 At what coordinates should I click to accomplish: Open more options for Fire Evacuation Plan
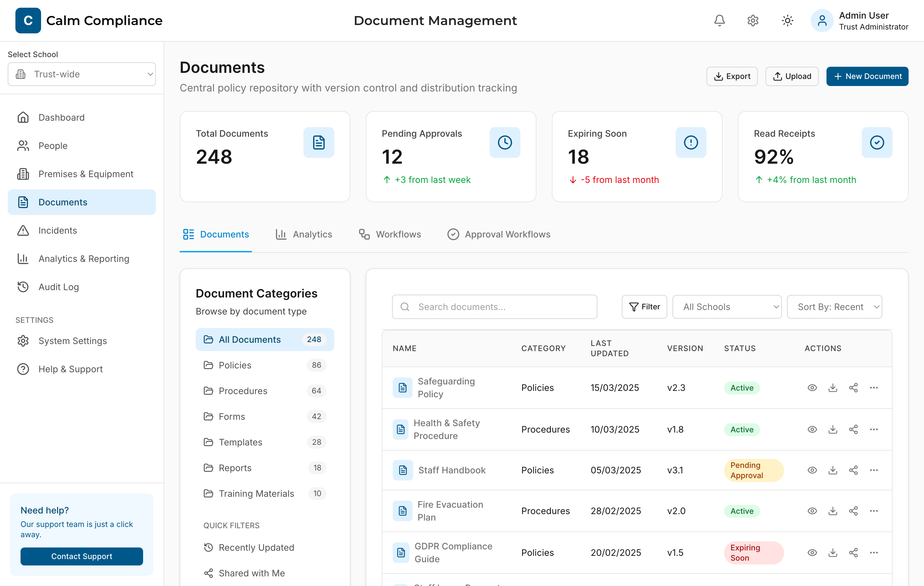coord(874,511)
